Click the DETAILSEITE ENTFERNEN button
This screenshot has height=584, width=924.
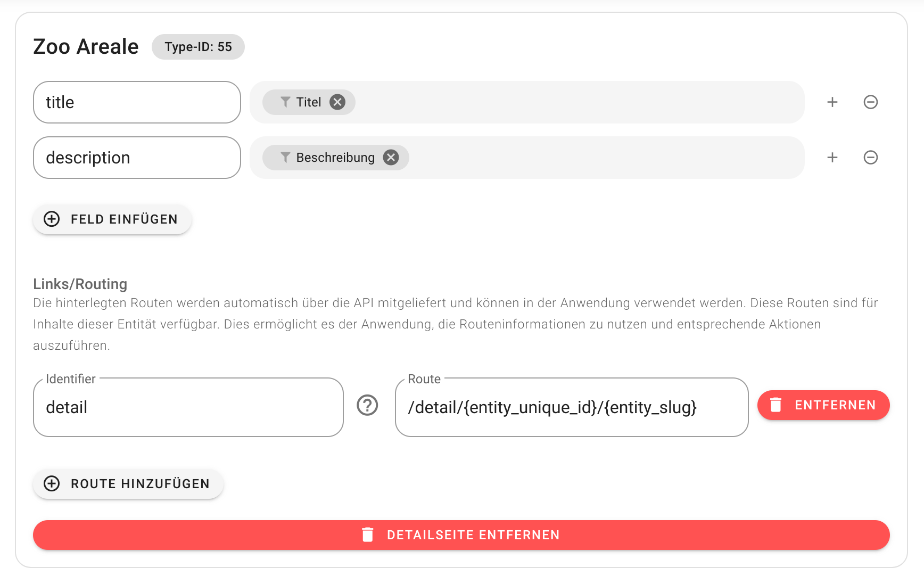[461, 535]
